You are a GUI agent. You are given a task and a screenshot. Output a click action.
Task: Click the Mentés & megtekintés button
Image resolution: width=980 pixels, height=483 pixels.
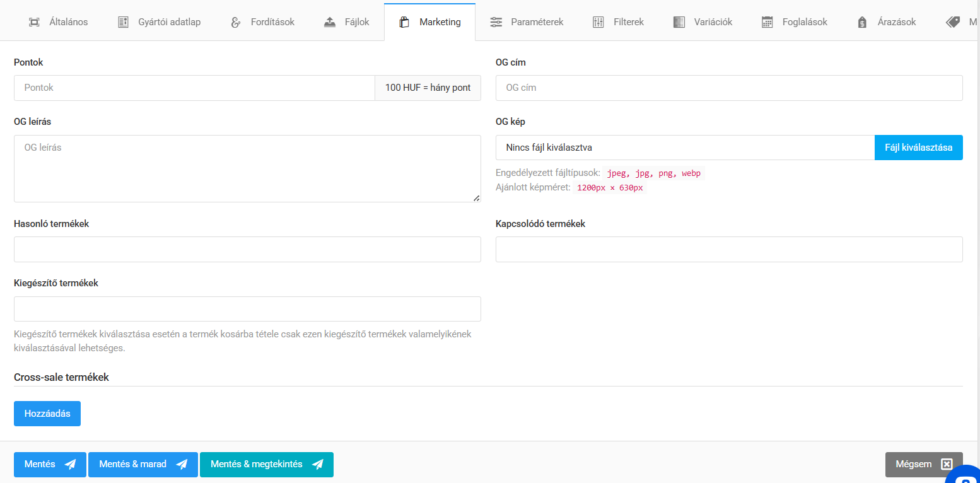click(266, 465)
